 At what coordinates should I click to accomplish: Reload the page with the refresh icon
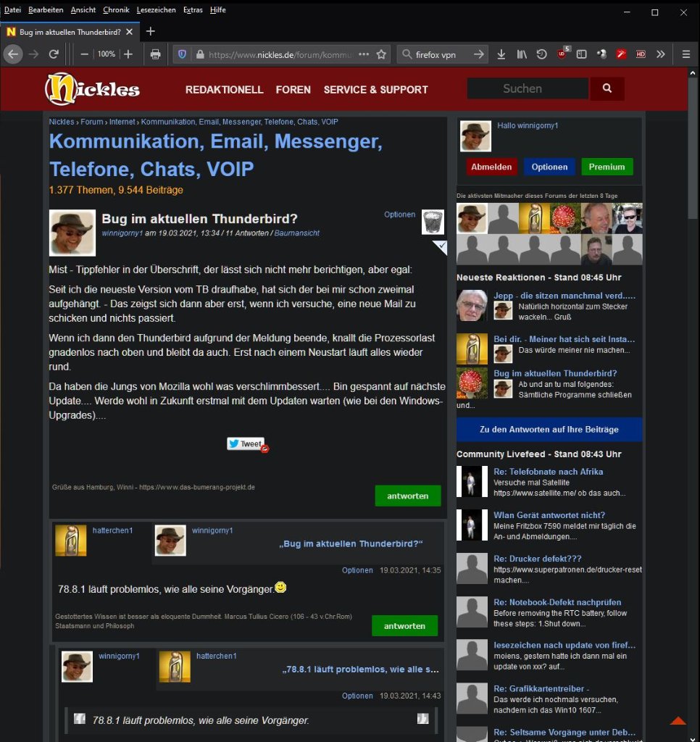click(x=54, y=54)
